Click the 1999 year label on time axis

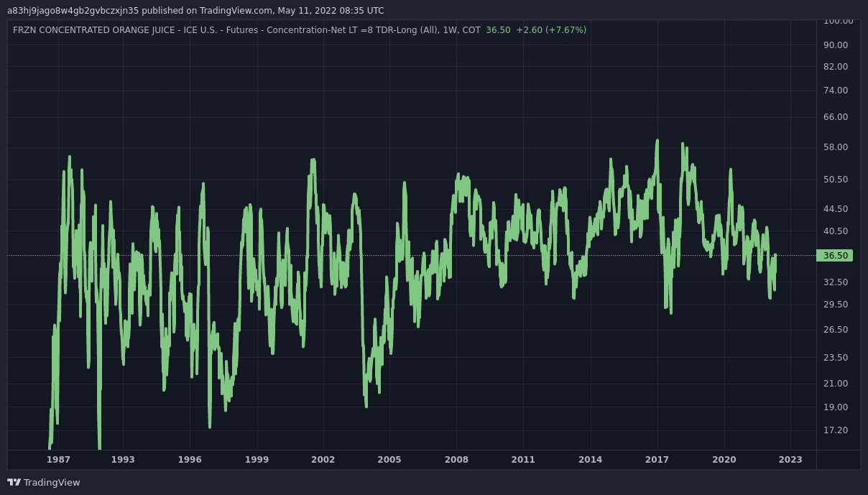coord(257,460)
